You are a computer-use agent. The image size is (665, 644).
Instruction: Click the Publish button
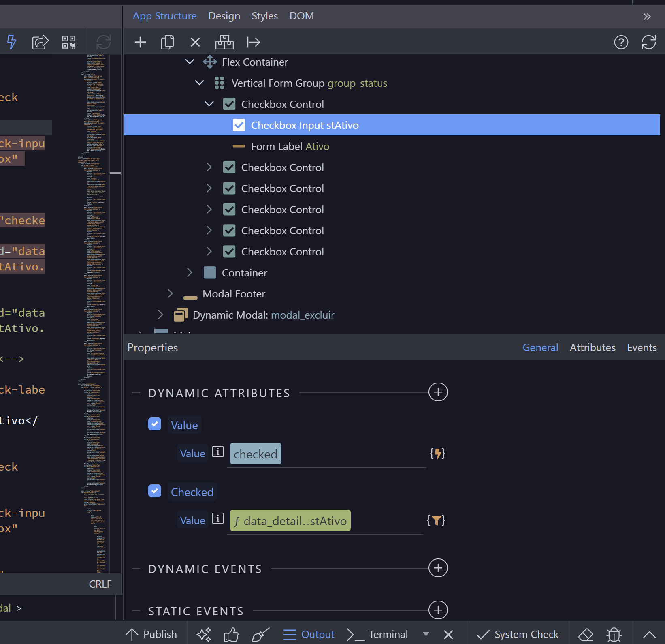[151, 634]
